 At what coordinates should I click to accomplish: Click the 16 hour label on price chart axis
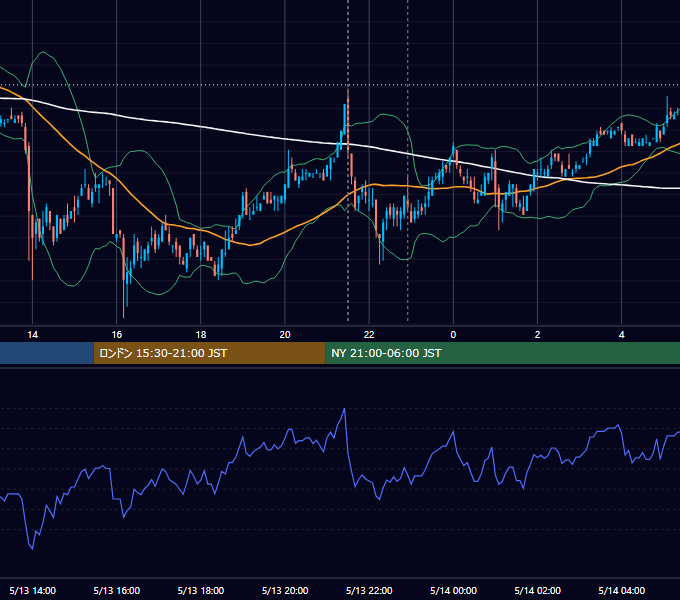[x=117, y=335]
